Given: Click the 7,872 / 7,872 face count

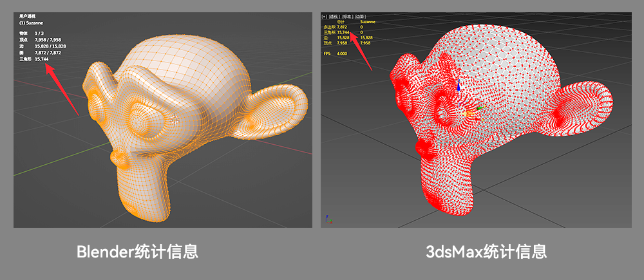Looking at the screenshot, I should coord(48,53).
